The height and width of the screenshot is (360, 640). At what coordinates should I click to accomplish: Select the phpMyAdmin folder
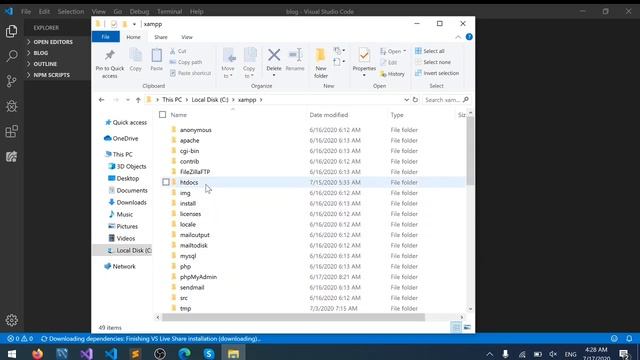(x=198, y=277)
